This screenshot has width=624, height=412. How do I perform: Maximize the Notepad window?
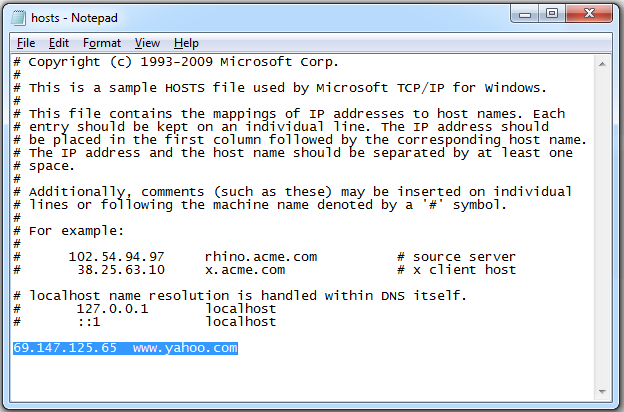click(552, 14)
